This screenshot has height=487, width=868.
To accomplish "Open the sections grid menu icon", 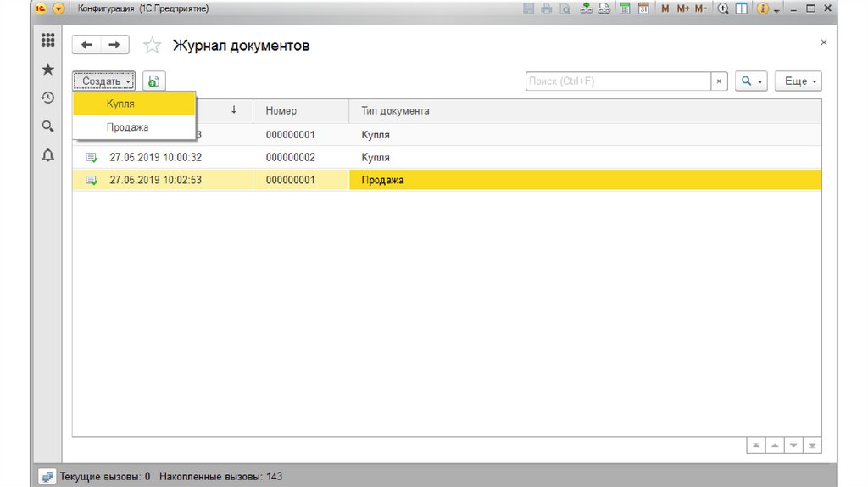I will pos(48,40).
